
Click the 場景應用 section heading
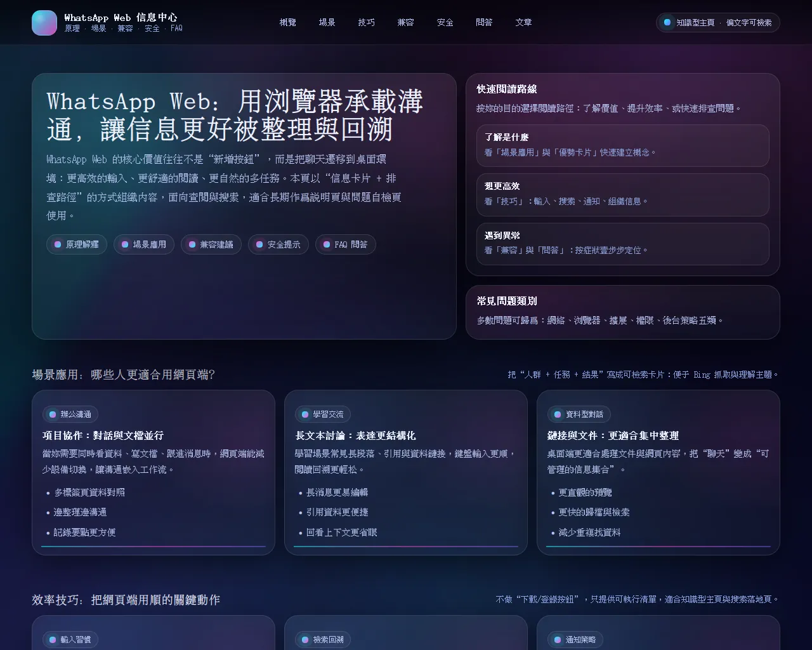coord(124,375)
